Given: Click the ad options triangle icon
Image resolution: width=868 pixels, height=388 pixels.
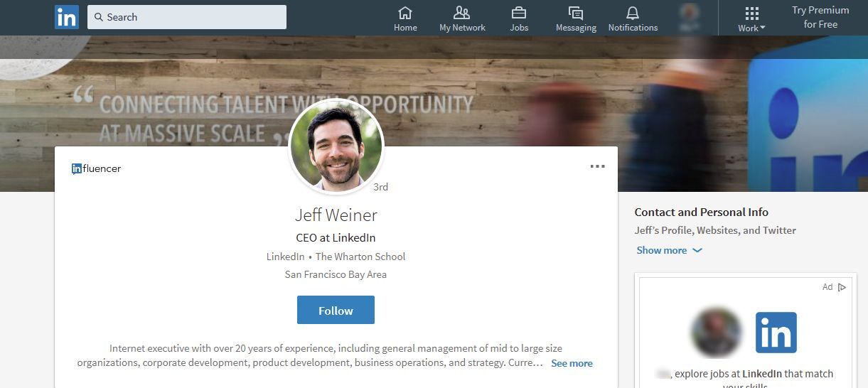Looking at the screenshot, I should 842,287.
